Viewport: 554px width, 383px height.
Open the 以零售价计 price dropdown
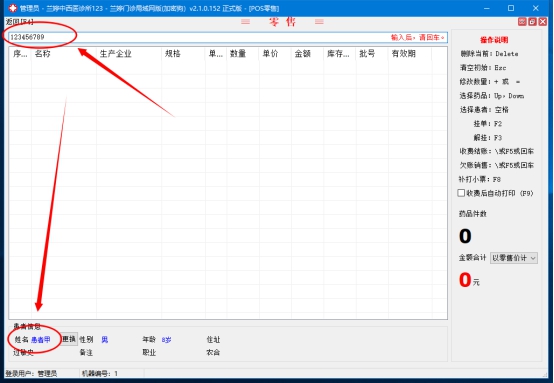[514, 258]
